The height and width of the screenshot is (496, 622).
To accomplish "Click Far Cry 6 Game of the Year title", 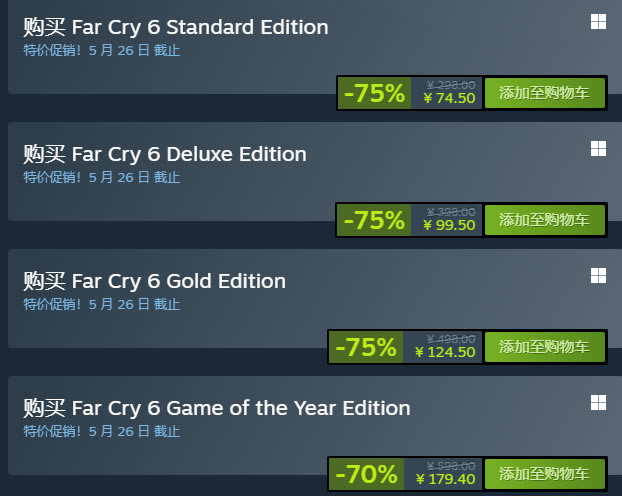I will pos(216,408).
